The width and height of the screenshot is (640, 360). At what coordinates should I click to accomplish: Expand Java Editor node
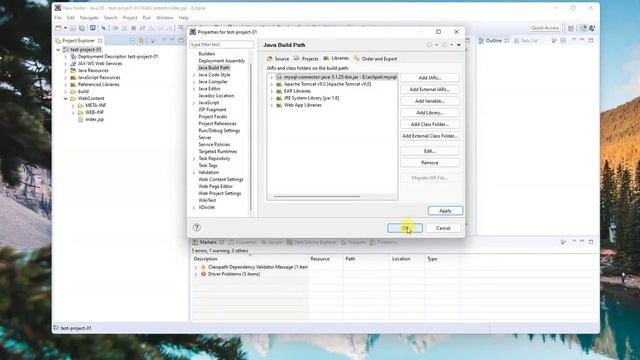194,89
